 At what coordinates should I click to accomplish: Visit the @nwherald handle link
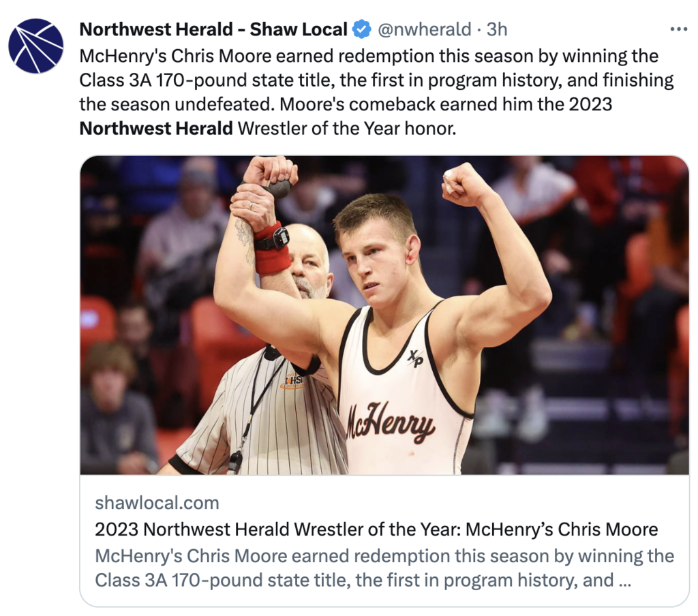pos(424,30)
